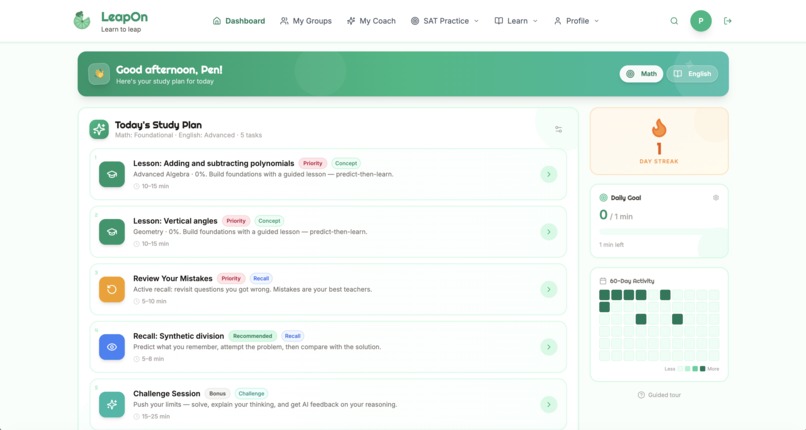
Task: Expand the Profile dropdown menu
Action: (x=576, y=21)
